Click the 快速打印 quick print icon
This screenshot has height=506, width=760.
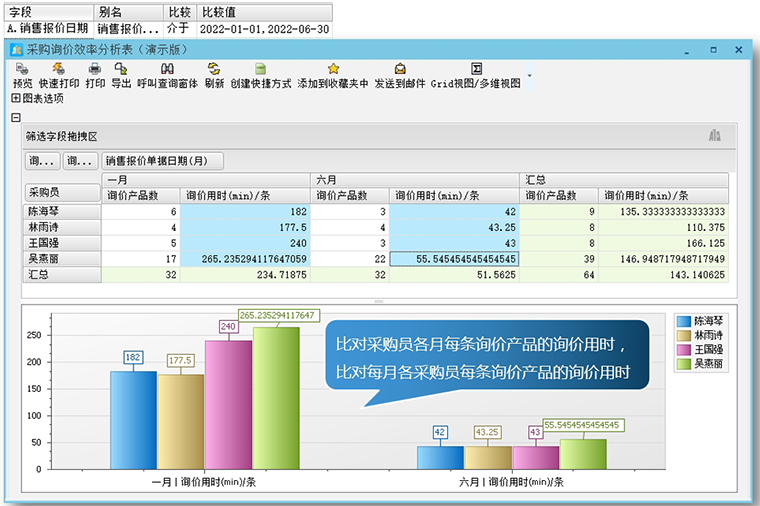point(59,69)
